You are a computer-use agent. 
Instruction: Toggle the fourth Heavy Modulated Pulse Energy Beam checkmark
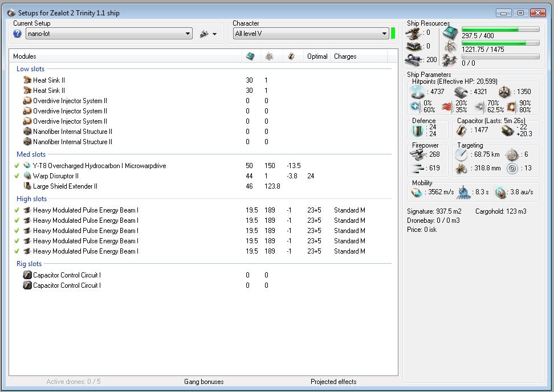pyautogui.click(x=17, y=241)
